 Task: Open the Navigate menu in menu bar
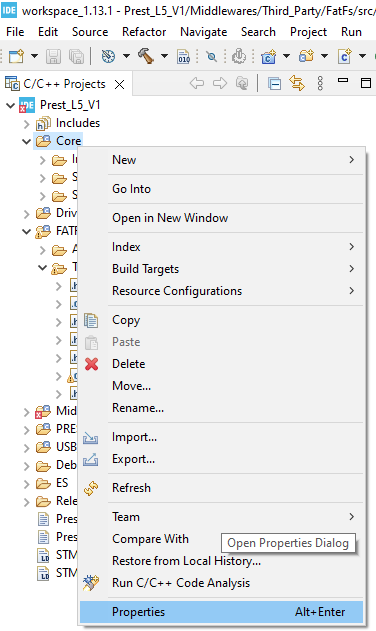pos(203,32)
